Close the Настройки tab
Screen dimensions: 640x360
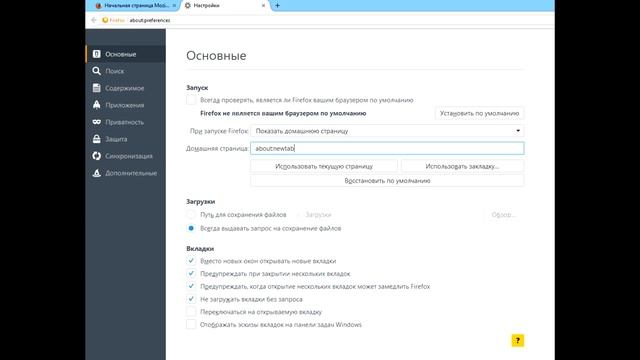point(263,5)
